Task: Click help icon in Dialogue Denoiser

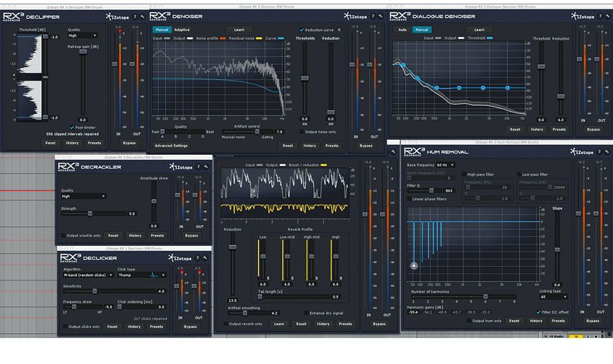Action: click(x=600, y=16)
